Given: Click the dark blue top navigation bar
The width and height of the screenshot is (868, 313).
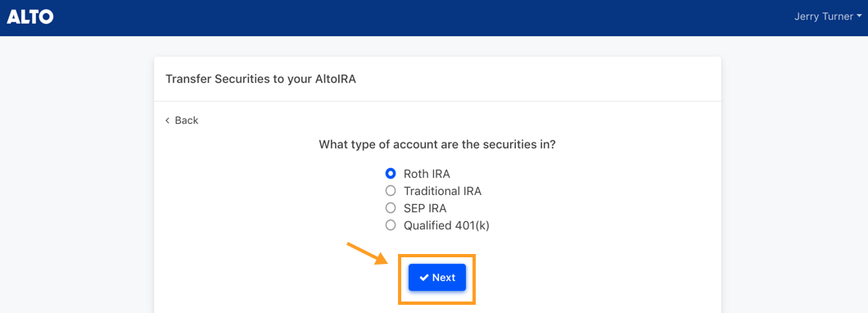Looking at the screenshot, I should (434, 18).
